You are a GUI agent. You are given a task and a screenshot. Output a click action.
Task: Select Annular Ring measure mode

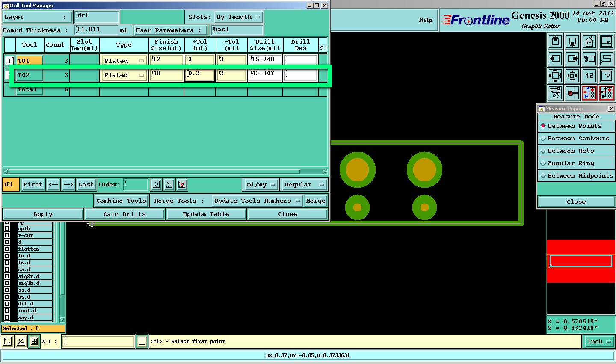(576, 163)
